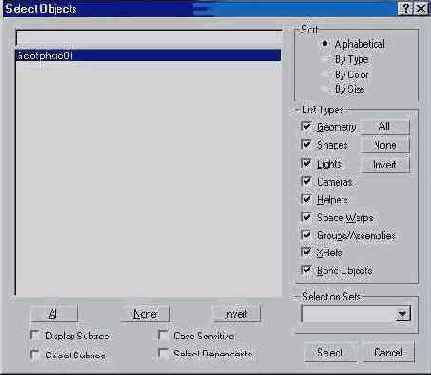
Task: Enable the Case Sensitive checkbox
Action: pos(163,335)
